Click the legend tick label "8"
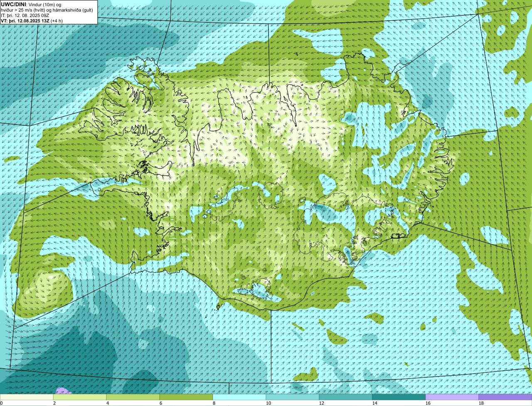Screen dimensions: 532x406 (214, 403)
